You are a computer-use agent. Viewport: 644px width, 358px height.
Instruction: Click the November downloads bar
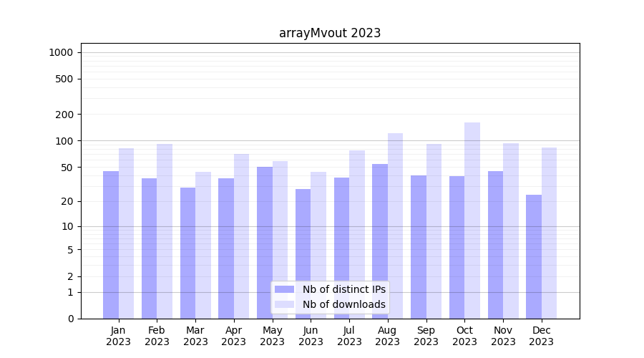511,231
